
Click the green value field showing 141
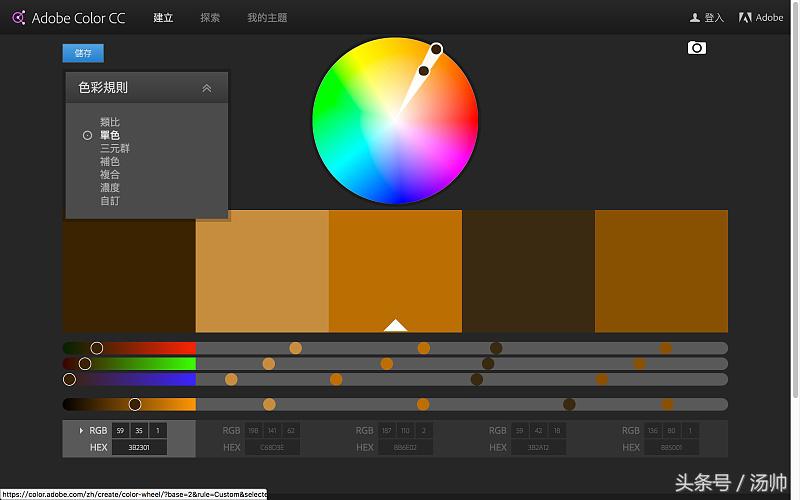272,431
